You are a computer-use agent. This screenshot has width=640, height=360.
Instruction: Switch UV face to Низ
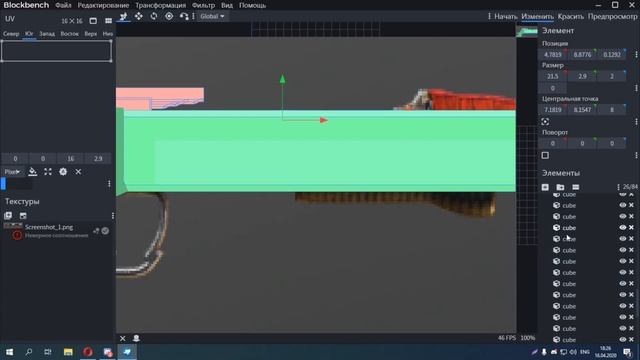(108, 34)
